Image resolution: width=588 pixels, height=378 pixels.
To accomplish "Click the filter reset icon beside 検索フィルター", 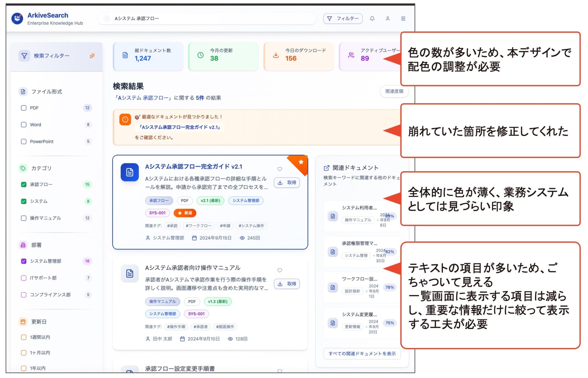I will click(x=92, y=56).
